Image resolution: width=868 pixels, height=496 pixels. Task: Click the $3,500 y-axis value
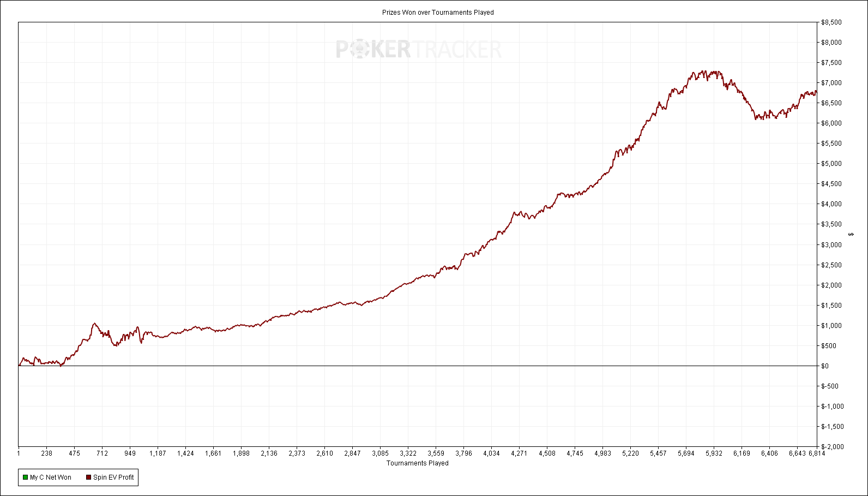tap(831, 224)
